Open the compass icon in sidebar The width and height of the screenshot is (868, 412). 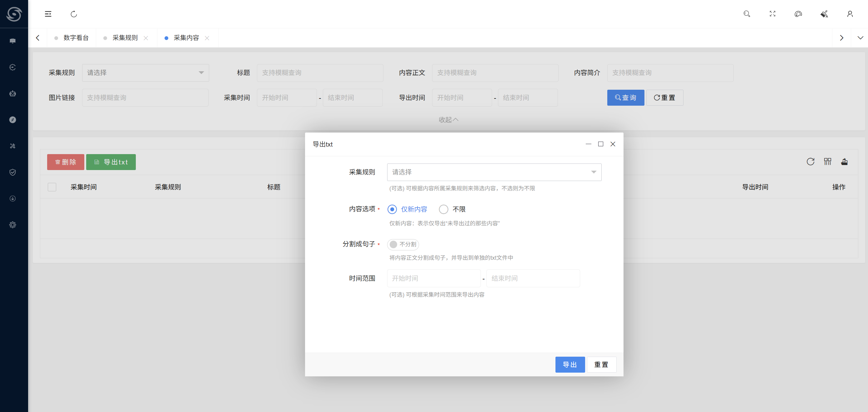[13, 120]
